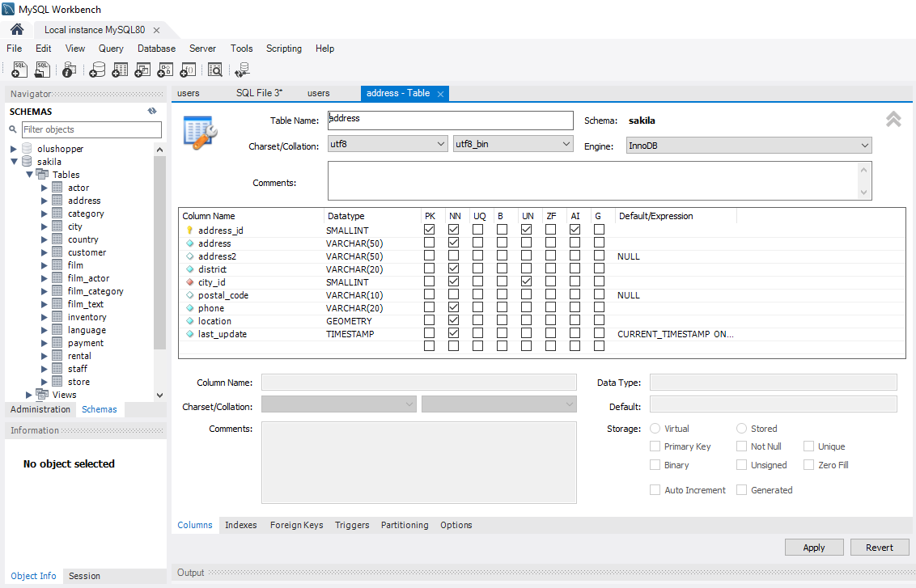916x588 pixels.
Task: Create a new function toolbar icon
Action: (188, 70)
